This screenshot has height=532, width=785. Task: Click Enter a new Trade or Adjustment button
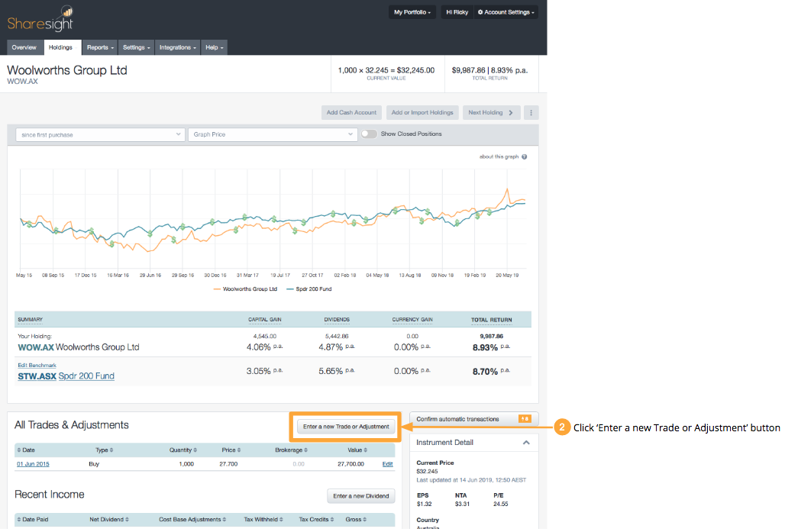tap(346, 427)
